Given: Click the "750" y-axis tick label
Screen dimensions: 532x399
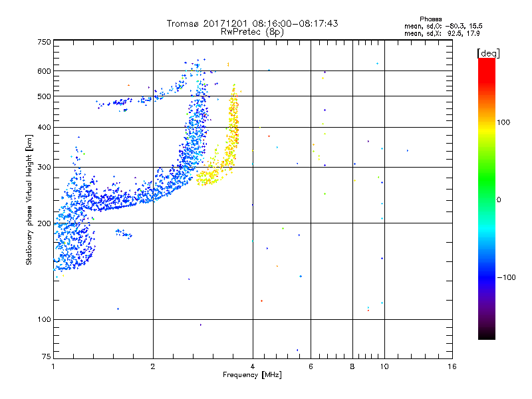Looking at the screenshot, I should (44, 42).
